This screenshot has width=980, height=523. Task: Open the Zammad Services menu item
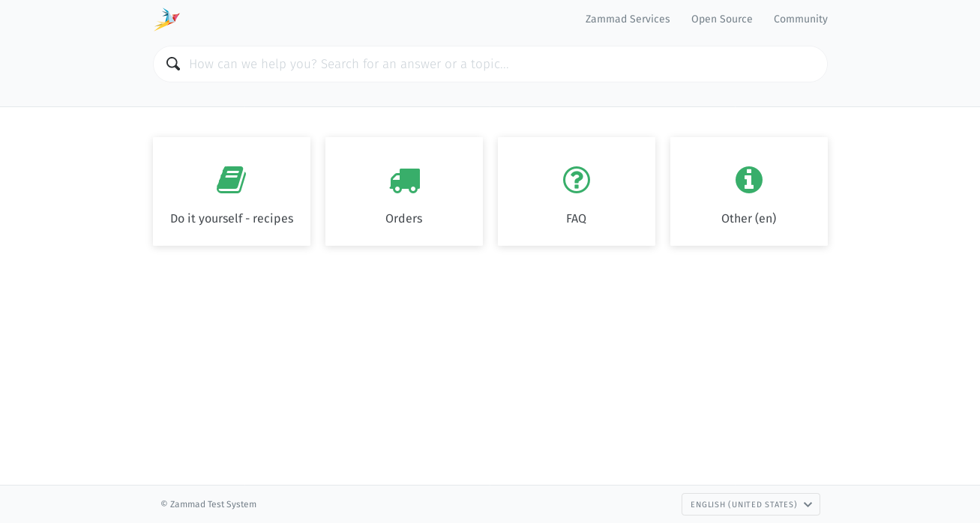tap(628, 19)
